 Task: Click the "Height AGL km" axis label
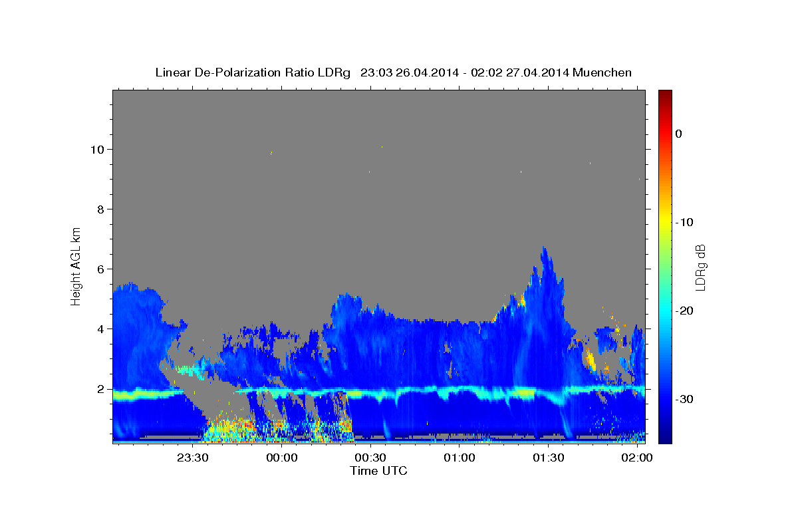click(76, 266)
